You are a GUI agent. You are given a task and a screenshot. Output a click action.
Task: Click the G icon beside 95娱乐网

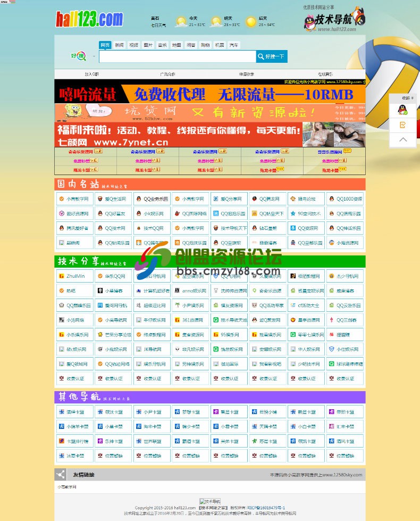click(x=216, y=335)
